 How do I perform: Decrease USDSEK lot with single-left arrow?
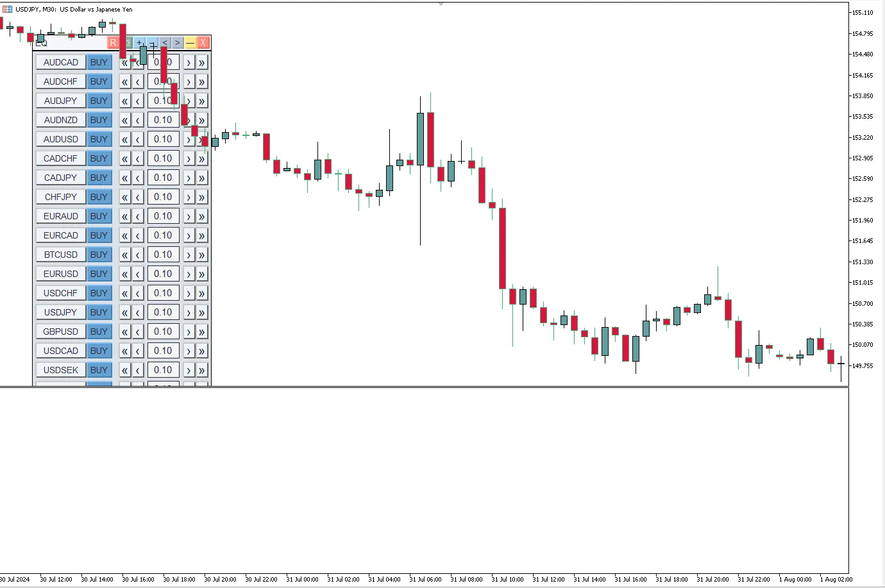pos(138,370)
